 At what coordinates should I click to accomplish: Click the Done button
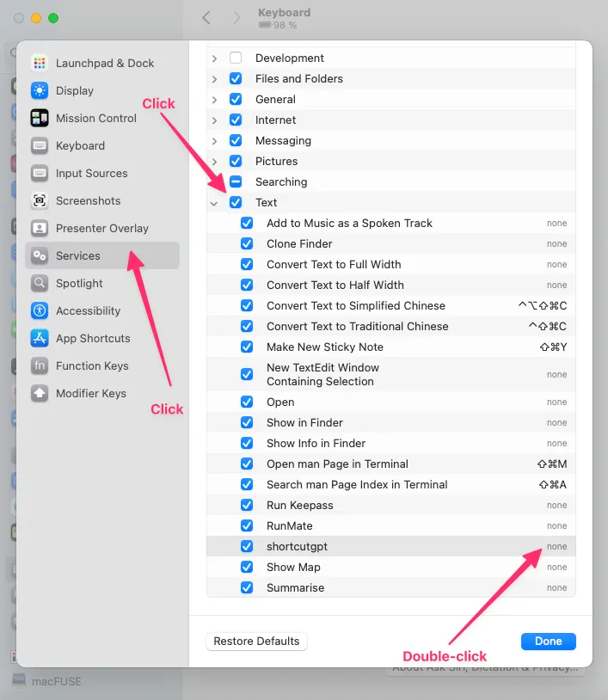point(548,641)
